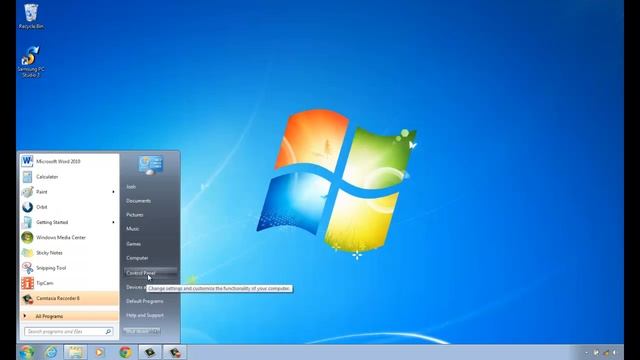Launch Windows Media Center

click(x=69, y=238)
